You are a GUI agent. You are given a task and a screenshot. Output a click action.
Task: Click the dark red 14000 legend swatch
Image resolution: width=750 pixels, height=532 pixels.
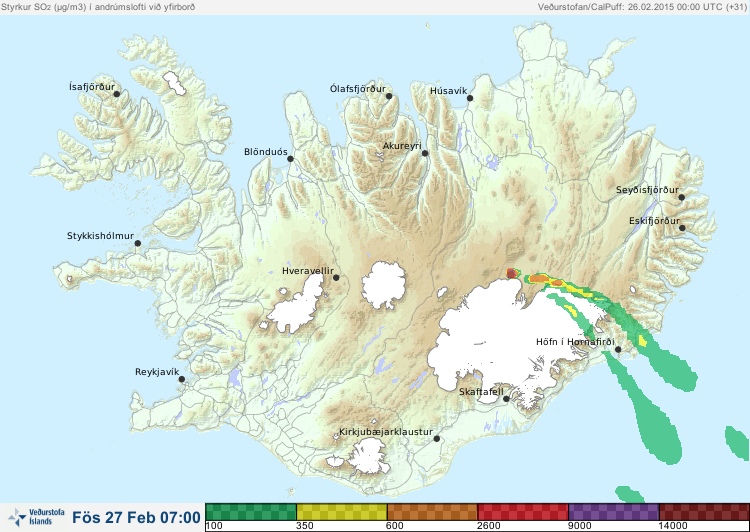[x=704, y=512]
